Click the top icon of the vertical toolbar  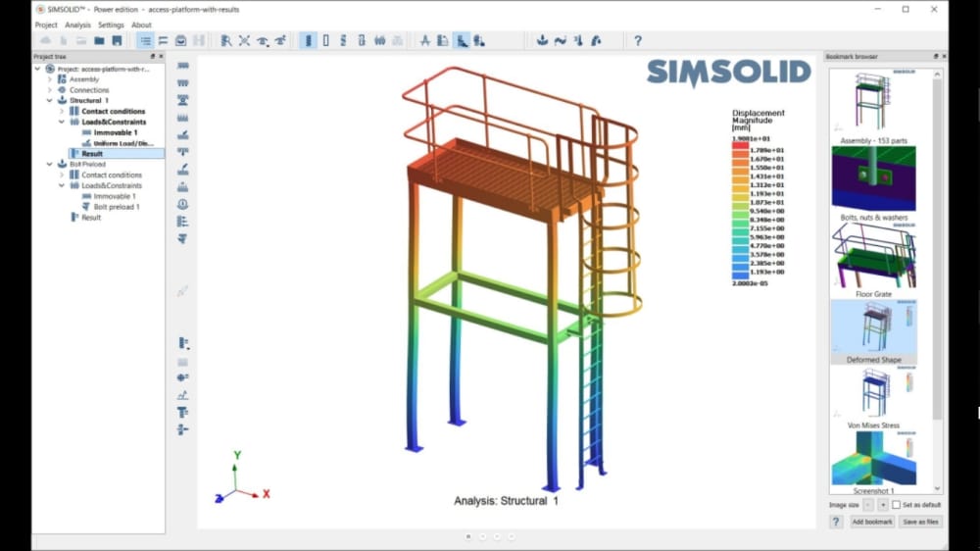[183, 66]
